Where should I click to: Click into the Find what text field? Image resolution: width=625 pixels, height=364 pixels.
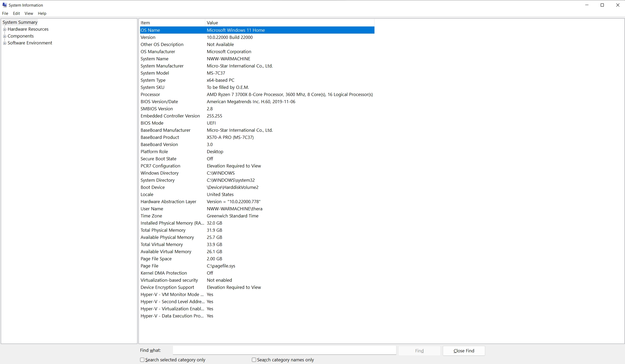click(284, 350)
